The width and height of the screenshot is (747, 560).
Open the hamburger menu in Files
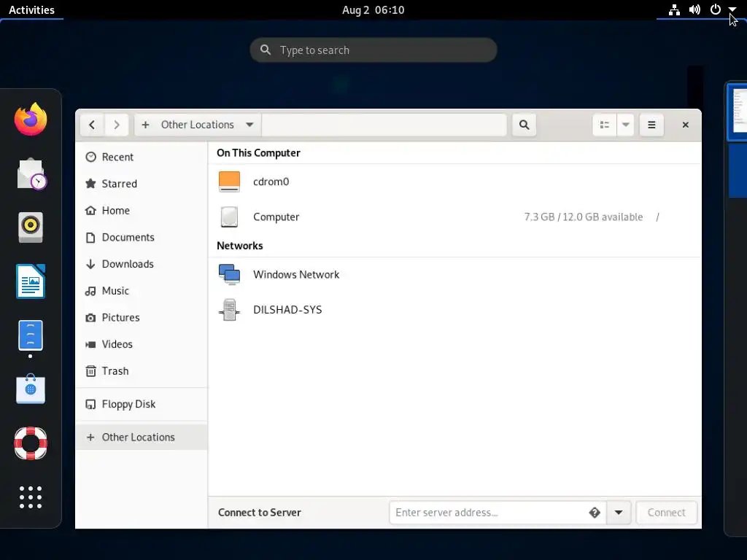tap(651, 125)
